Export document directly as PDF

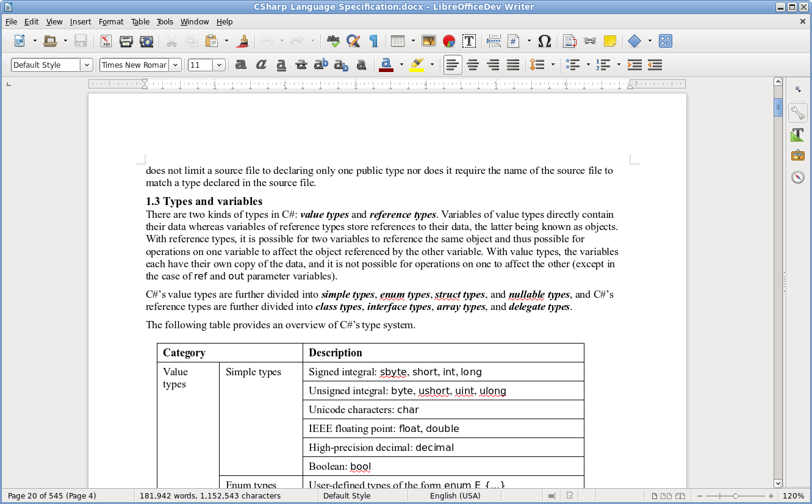pos(106,41)
